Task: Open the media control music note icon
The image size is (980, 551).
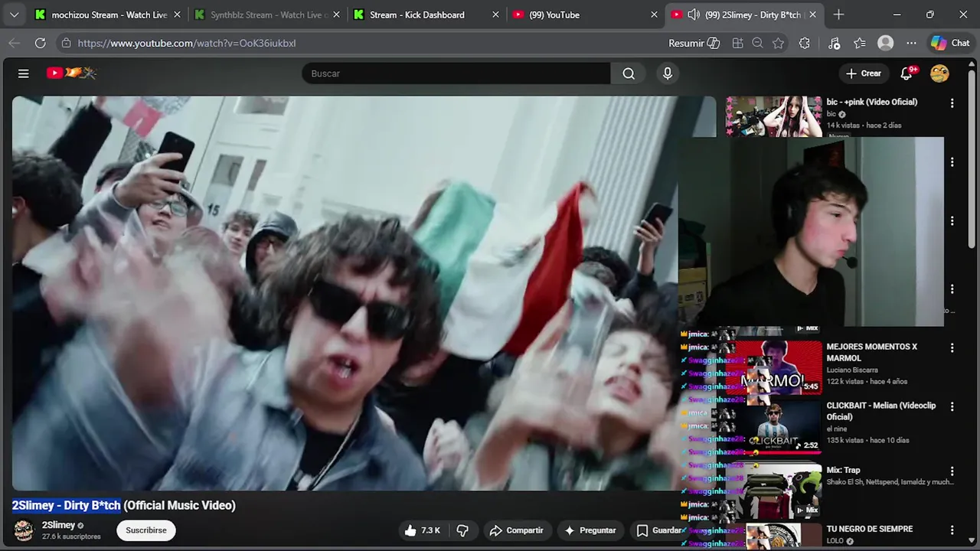Action: 835,43
